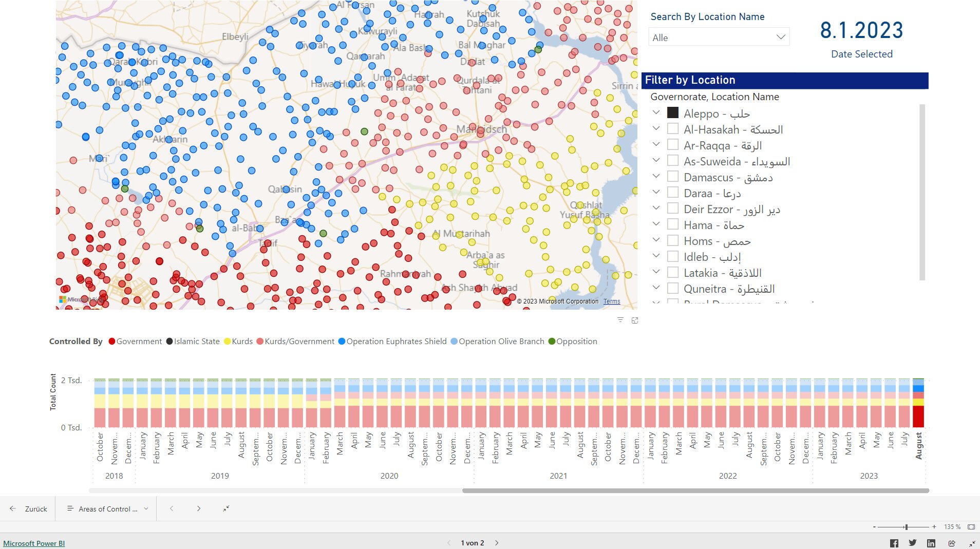The width and height of the screenshot is (980, 549).
Task: Uncheck the Aleppo governorate checkbox
Action: coord(672,113)
